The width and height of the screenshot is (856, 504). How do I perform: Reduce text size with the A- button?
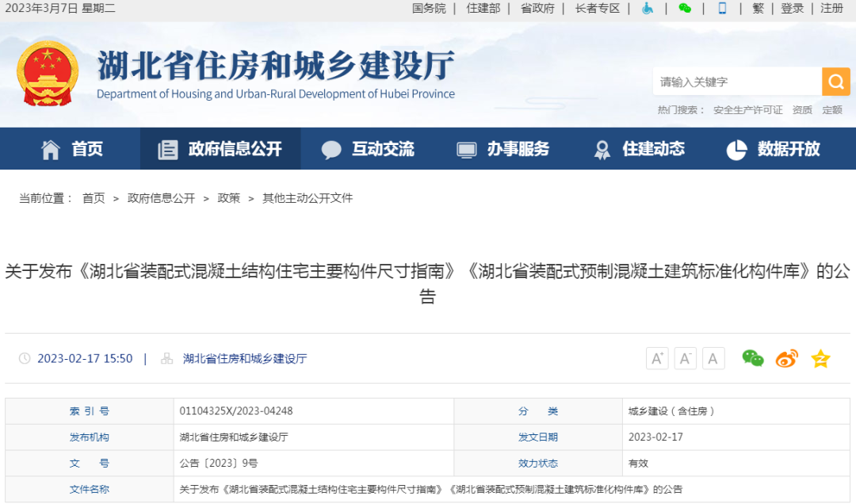click(x=685, y=358)
